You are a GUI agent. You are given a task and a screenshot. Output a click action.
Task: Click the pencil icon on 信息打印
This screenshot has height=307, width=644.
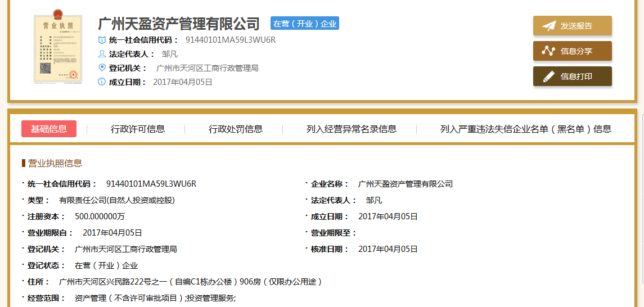pyautogui.click(x=549, y=76)
